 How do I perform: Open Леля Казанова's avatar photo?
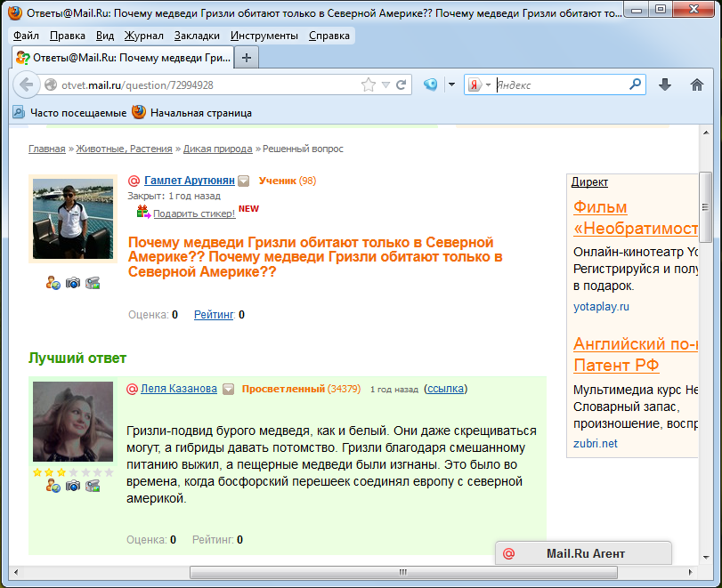pos(73,422)
